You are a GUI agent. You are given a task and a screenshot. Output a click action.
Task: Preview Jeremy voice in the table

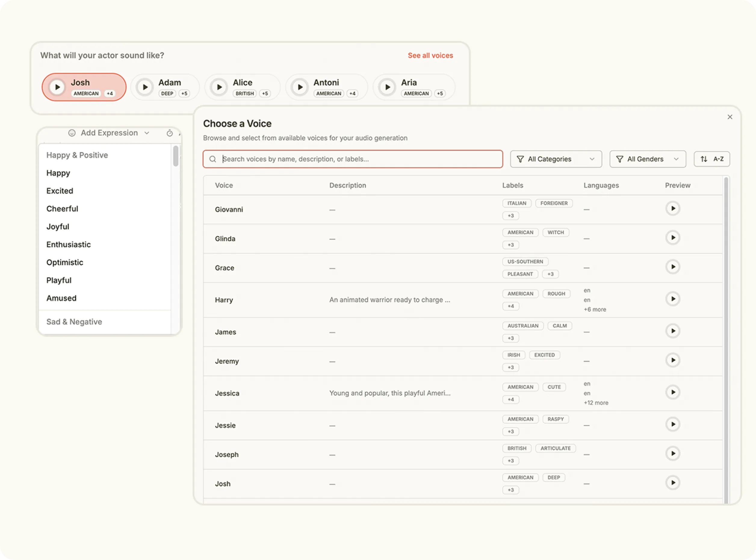pos(673,360)
